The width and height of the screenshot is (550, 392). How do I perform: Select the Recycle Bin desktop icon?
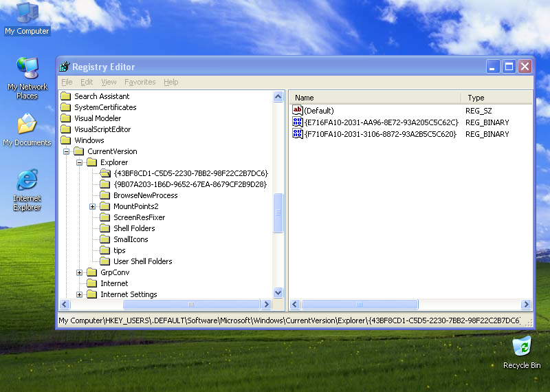(x=522, y=353)
